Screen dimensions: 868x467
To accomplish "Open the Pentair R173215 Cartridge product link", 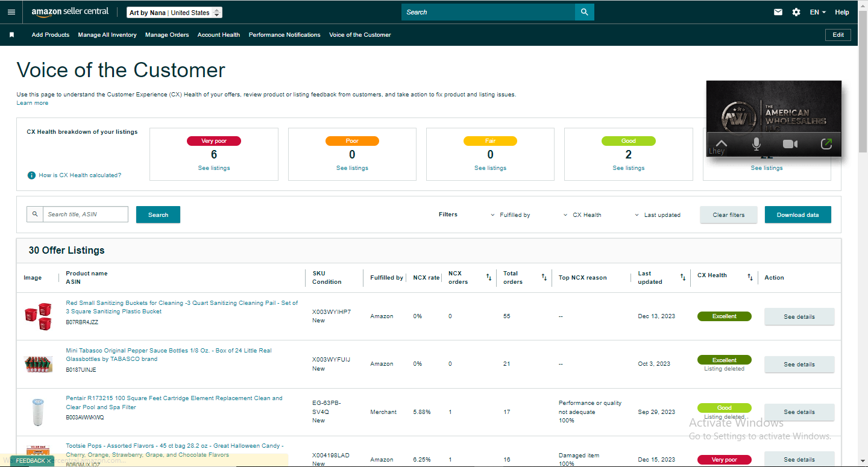I will point(174,403).
